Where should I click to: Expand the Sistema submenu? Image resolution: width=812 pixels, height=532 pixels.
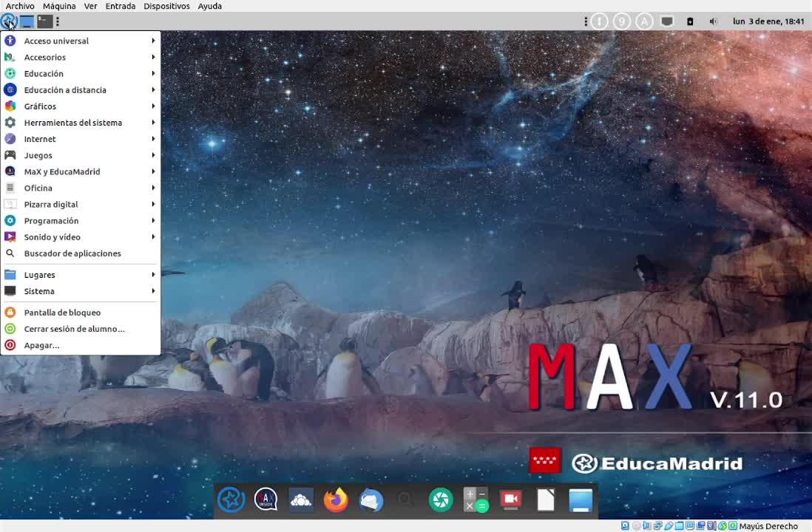click(81, 291)
